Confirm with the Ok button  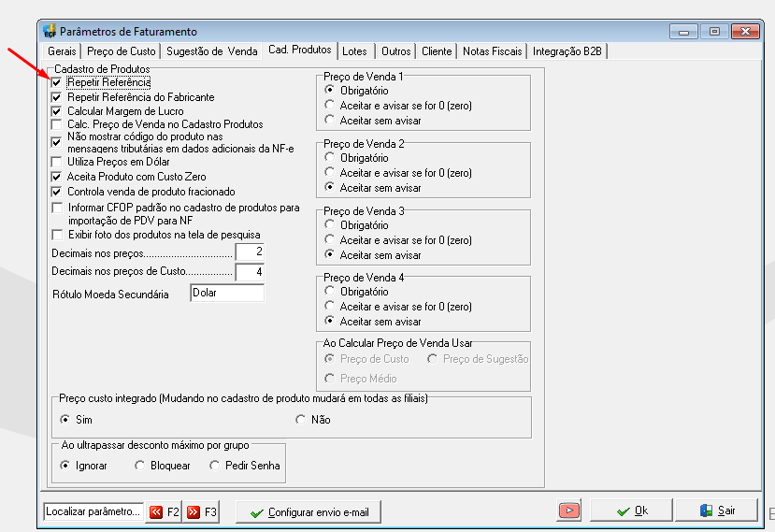pos(631,510)
